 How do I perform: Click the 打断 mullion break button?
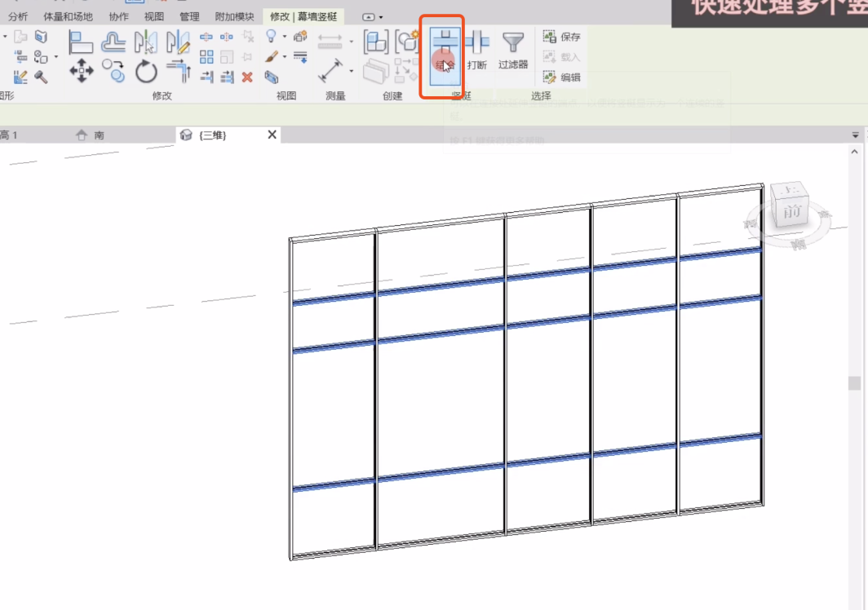coord(476,51)
